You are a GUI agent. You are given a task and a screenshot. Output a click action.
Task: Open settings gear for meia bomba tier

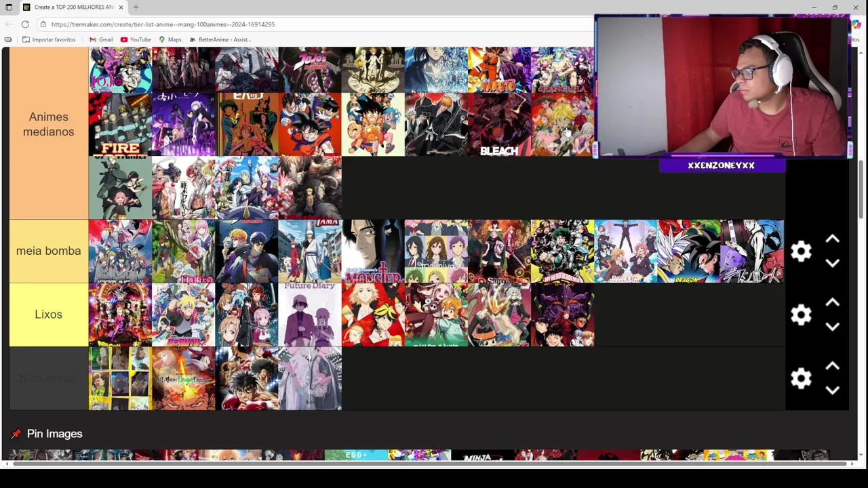coord(801,251)
